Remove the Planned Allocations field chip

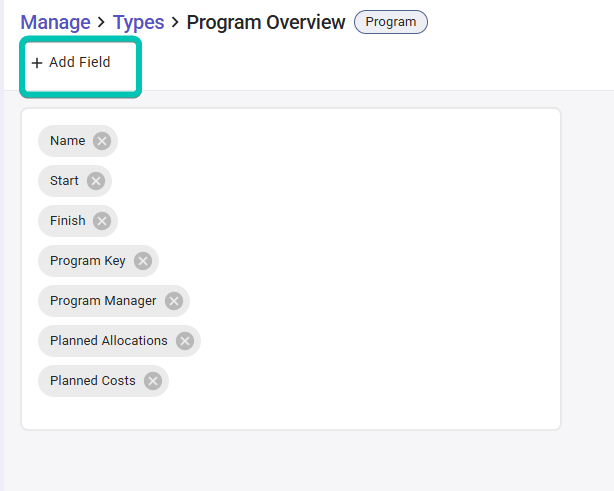point(185,341)
